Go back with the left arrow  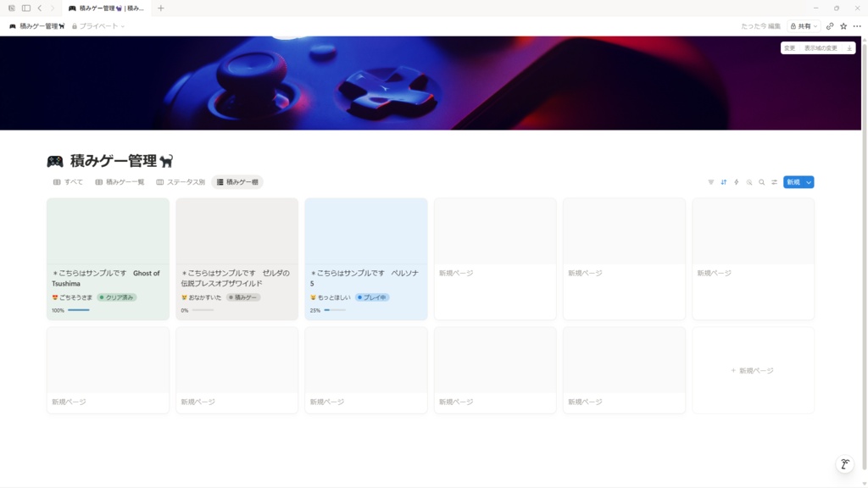pyautogui.click(x=40, y=8)
